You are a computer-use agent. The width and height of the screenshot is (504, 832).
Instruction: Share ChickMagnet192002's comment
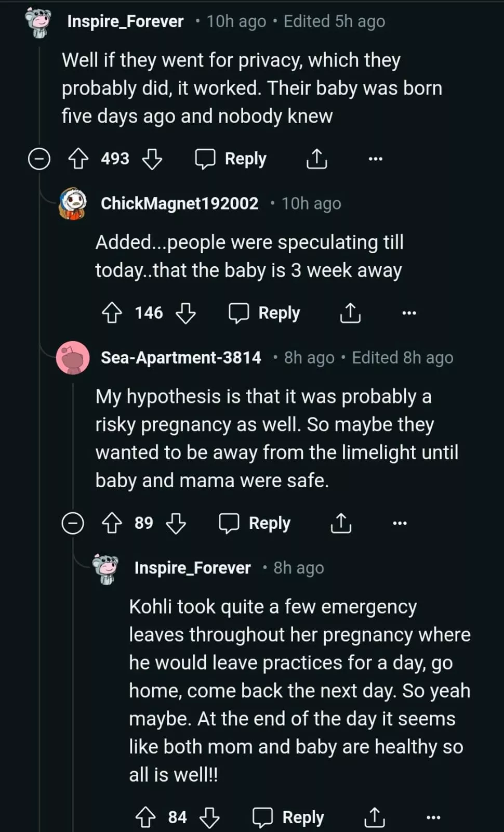pyautogui.click(x=350, y=313)
